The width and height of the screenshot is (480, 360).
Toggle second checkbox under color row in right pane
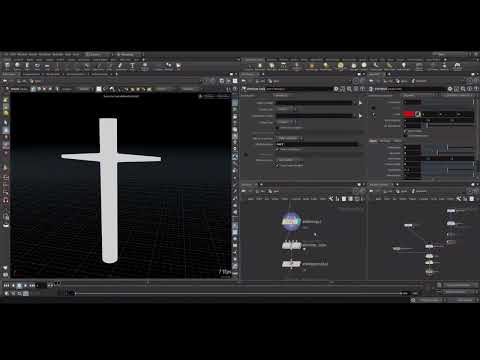(x=405, y=135)
